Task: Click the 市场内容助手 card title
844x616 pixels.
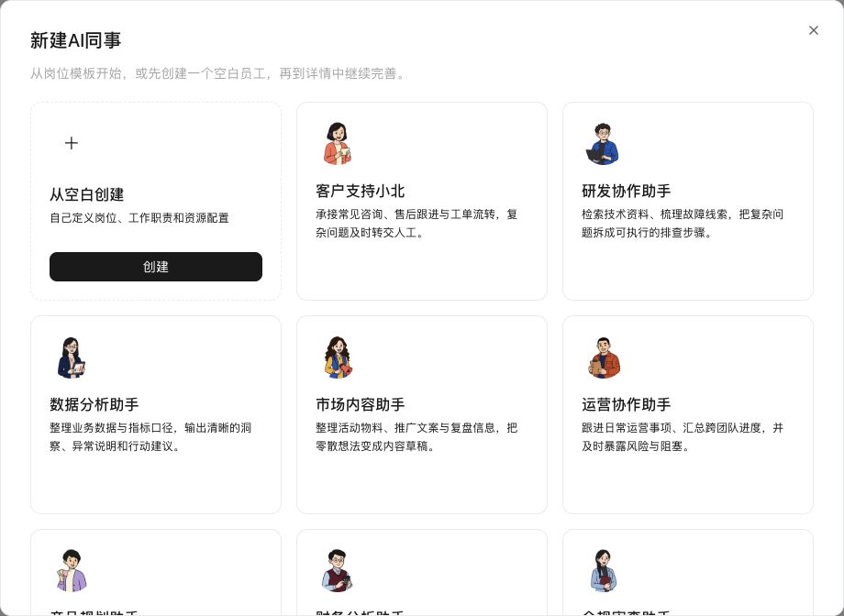Action: point(361,404)
